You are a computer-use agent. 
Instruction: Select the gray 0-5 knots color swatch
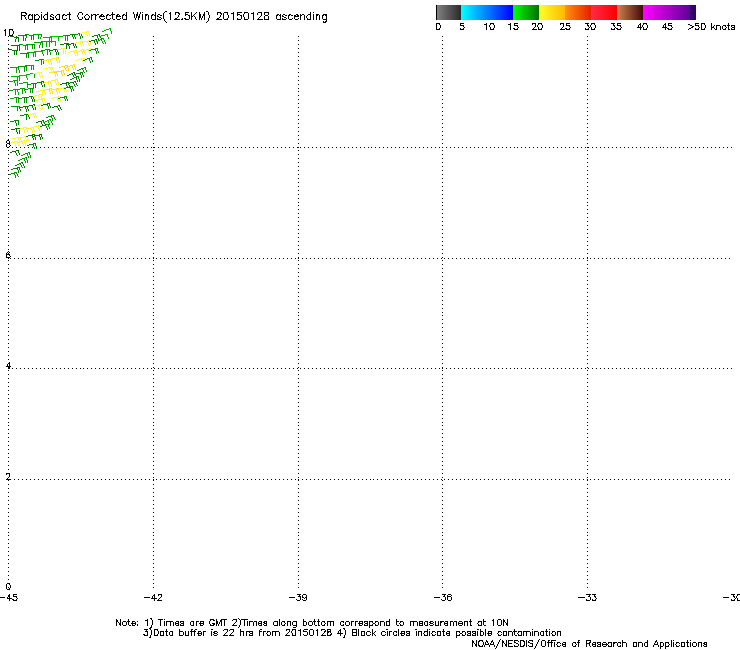click(448, 12)
